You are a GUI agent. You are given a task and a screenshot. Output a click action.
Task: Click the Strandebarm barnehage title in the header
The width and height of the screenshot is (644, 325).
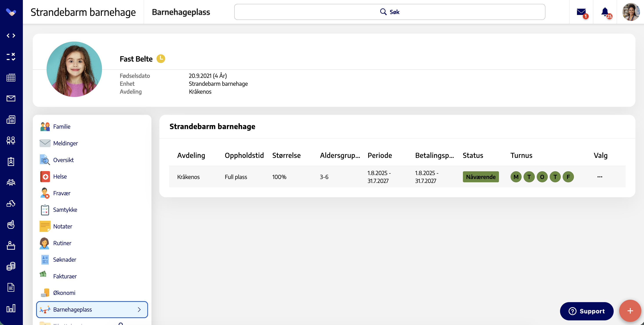coord(83,12)
